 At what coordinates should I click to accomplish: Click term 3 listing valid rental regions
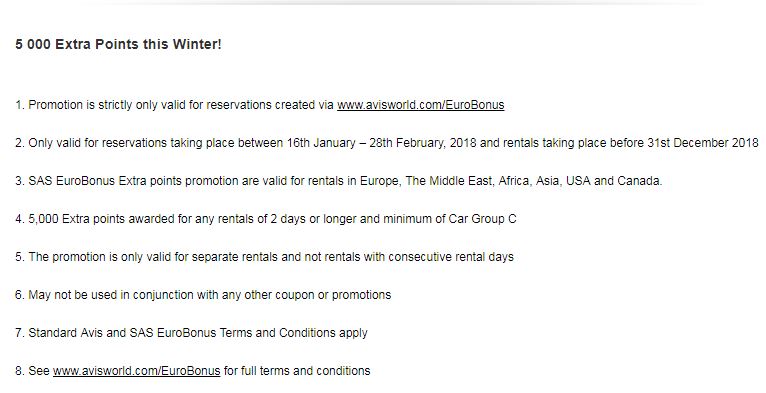[339, 181]
